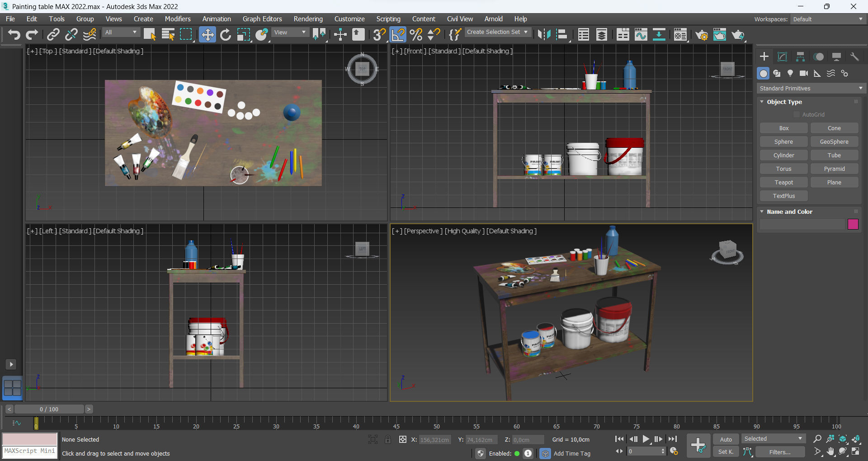Open the Rendering menu
The image size is (868, 461).
click(x=308, y=19)
